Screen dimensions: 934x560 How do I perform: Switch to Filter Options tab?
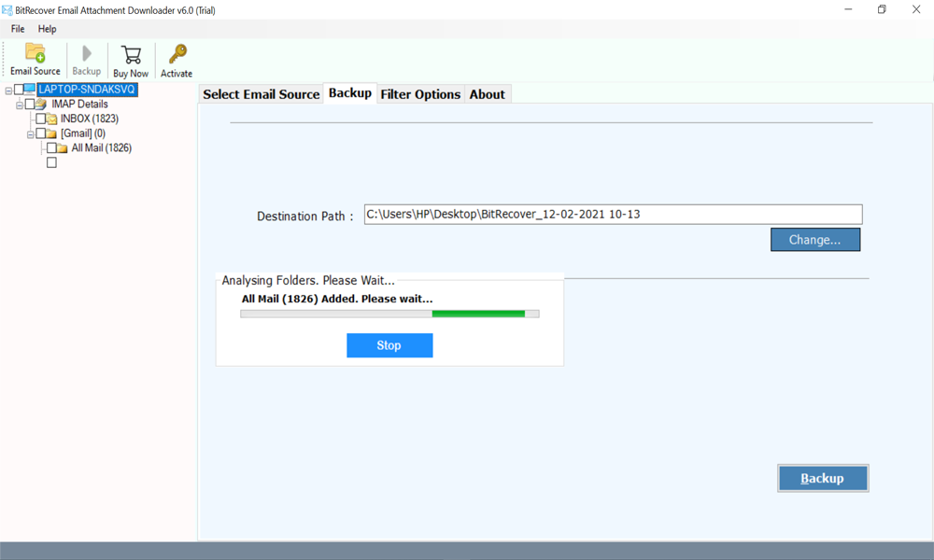coord(420,94)
